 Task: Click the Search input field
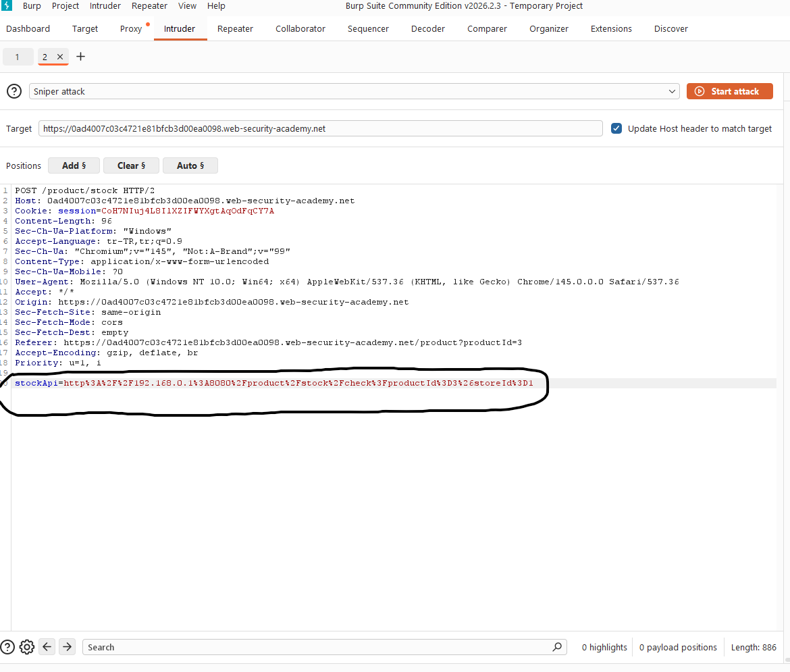point(325,647)
